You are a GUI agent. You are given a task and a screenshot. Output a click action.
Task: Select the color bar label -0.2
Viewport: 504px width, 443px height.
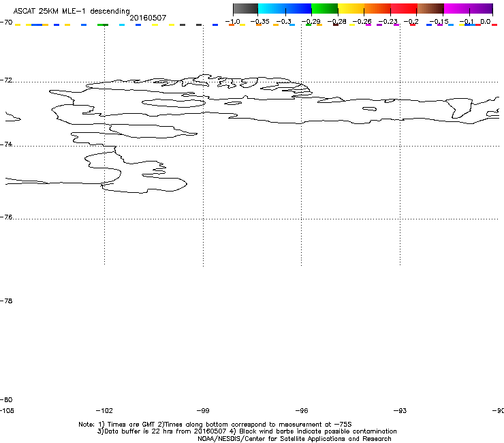pyautogui.click(x=411, y=22)
